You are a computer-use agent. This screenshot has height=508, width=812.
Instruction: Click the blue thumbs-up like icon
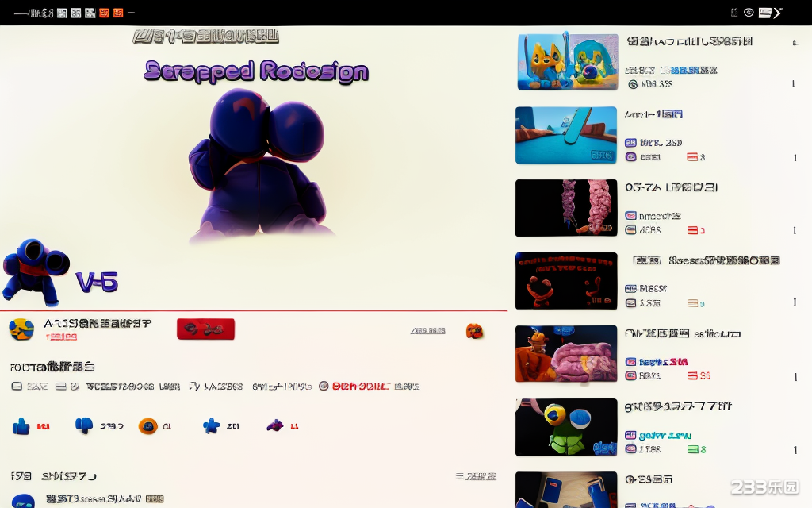pyautogui.click(x=21, y=427)
